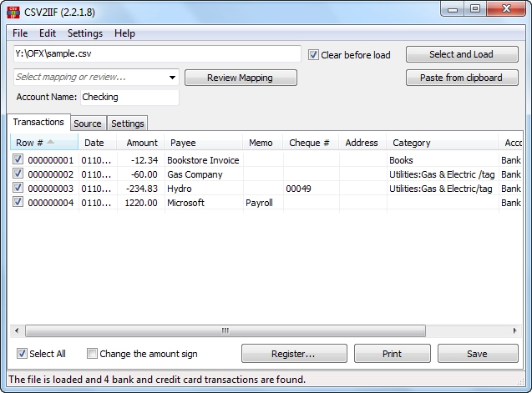Click the Paste from clipboard button
Screen dimensions: 532x393
click(462, 78)
